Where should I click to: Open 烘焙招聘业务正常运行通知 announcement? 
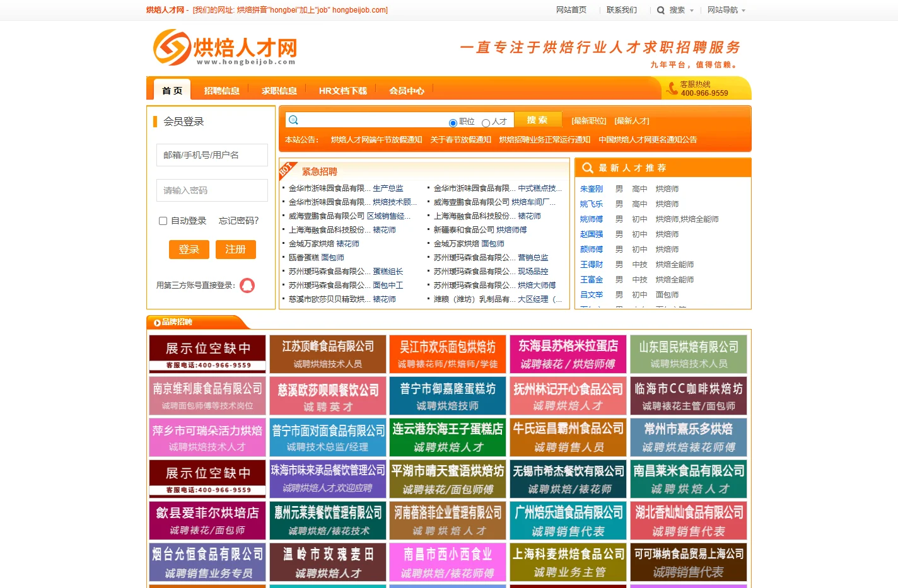tap(545, 140)
